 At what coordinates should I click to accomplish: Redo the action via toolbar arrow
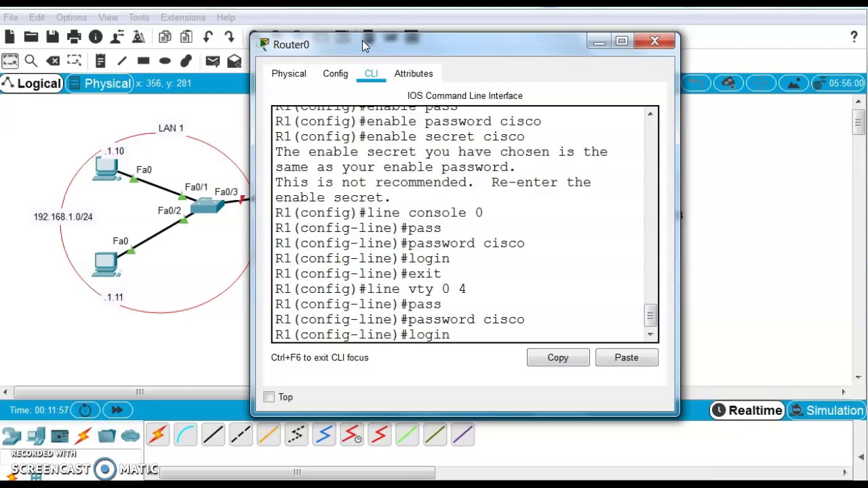point(229,37)
